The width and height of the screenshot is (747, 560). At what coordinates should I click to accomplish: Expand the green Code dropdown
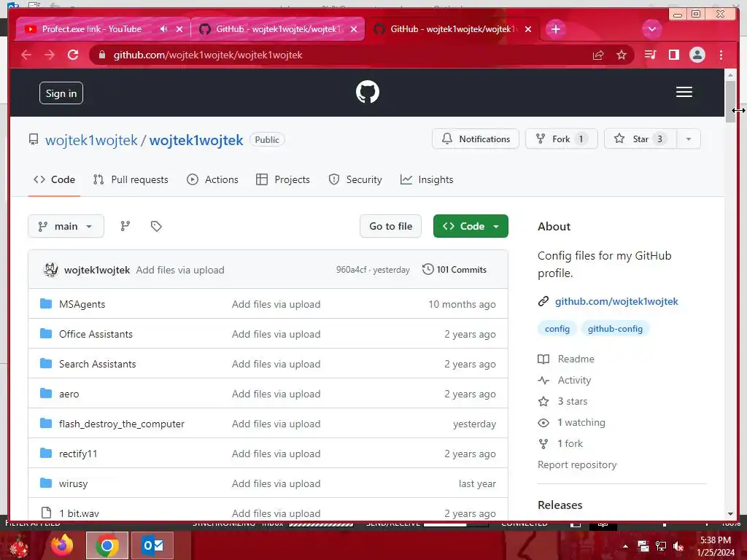pos(471,226)
